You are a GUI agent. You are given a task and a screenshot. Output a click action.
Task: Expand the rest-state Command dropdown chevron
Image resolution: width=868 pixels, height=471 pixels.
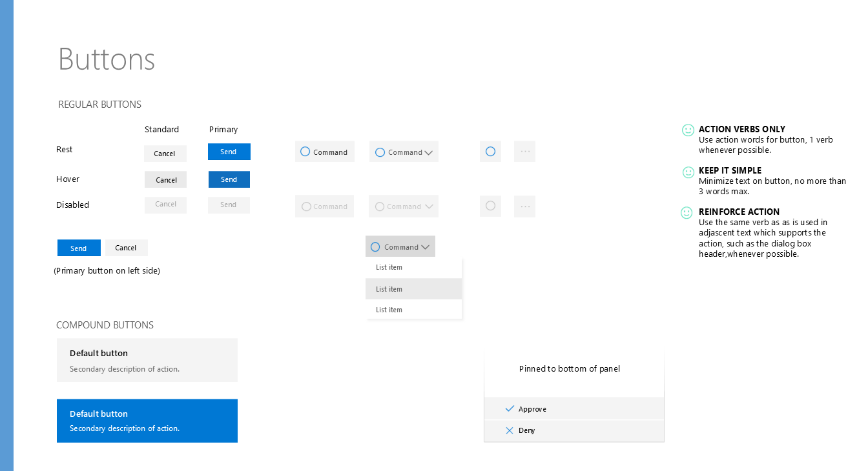tap(428, 153)
